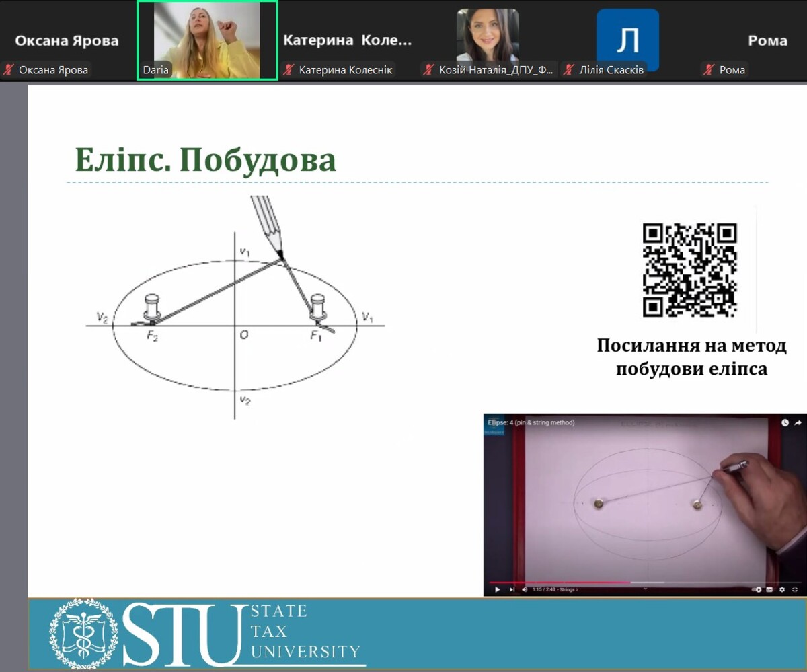Click Оксана Ярова's muted microphone icon

click(x=9, y=70)
